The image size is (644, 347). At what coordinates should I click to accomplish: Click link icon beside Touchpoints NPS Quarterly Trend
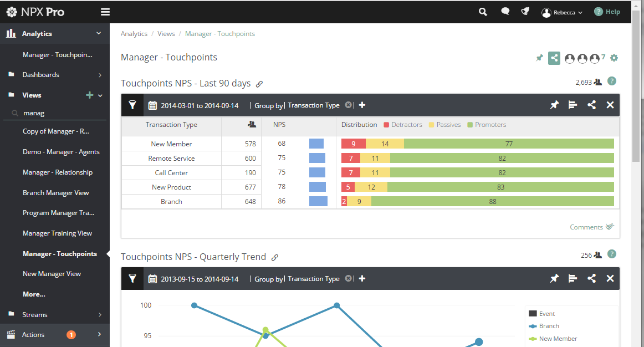[x=275, y=257]
